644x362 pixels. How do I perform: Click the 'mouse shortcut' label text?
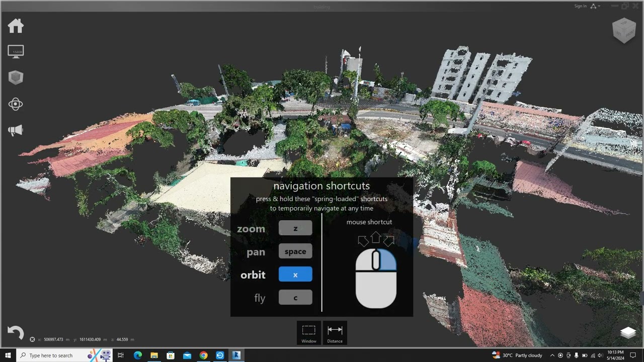pos(369,222)
